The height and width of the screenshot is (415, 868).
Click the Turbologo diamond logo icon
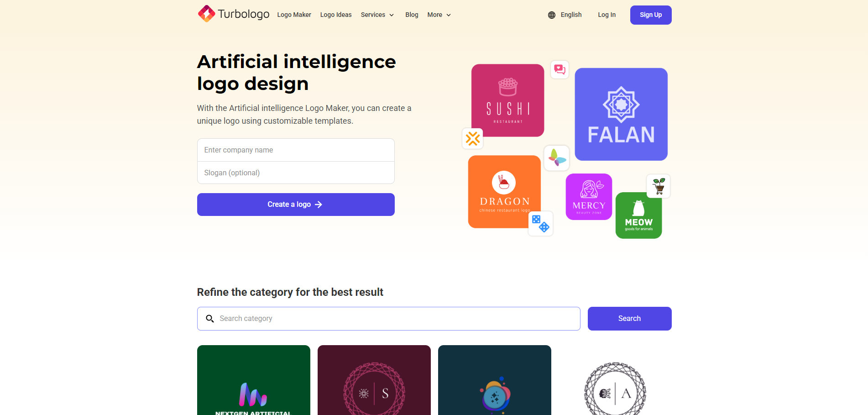tap(207, 14)
